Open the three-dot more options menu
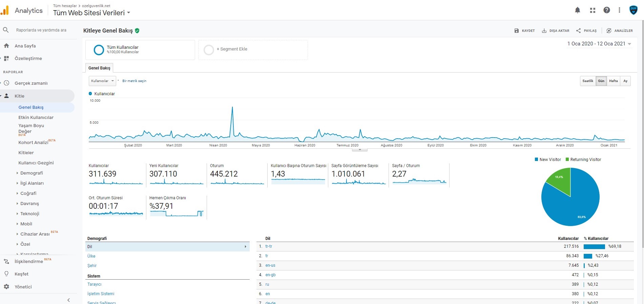The width and height of the screenshot is (644, 304). (x=619, y=10)
